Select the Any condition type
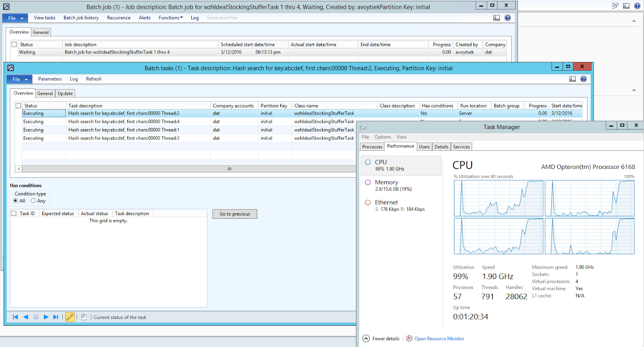644x347 pixels. click(x=33, y=201)
